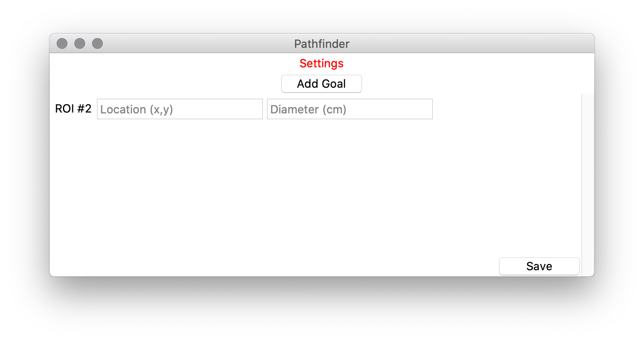
Task: Maximize the Pathfinder window
Action: pyautogui.click(x=97, y=43)
